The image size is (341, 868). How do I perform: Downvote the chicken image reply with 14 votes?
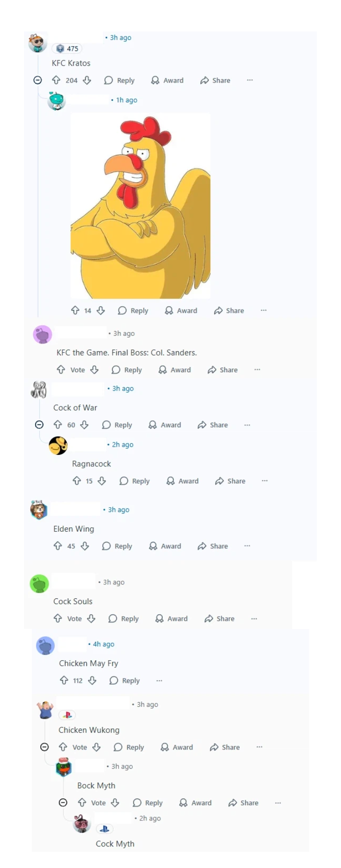pyautogui.click(x=101, y=310)
